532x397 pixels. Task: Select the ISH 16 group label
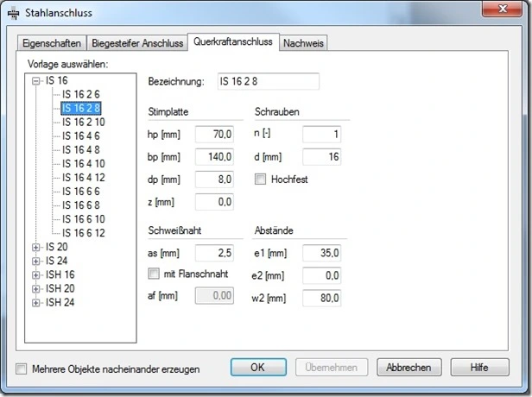click(x=60, y=275)
